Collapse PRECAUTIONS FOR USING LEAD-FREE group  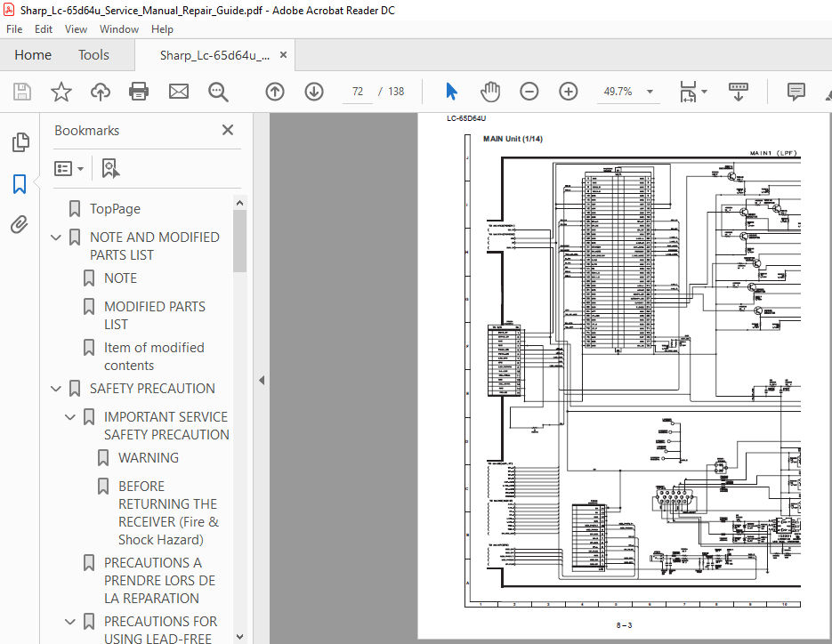coord(70,622)
